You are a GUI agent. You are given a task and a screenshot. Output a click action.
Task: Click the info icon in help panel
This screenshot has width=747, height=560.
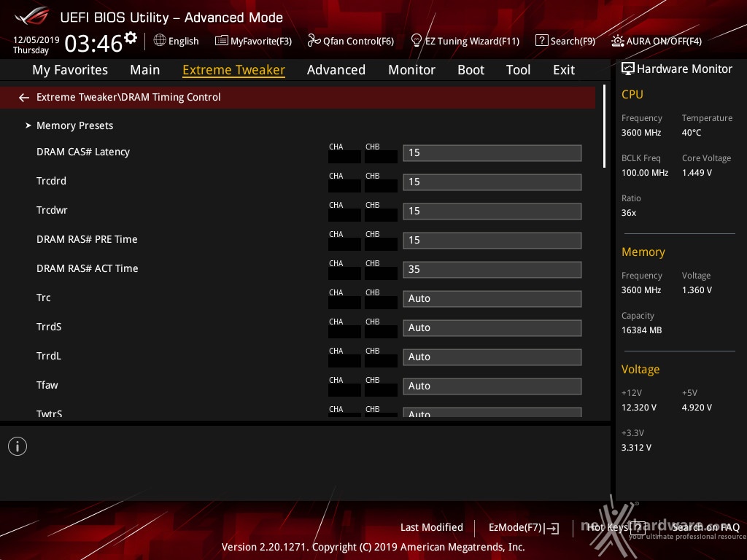point(18,447)
